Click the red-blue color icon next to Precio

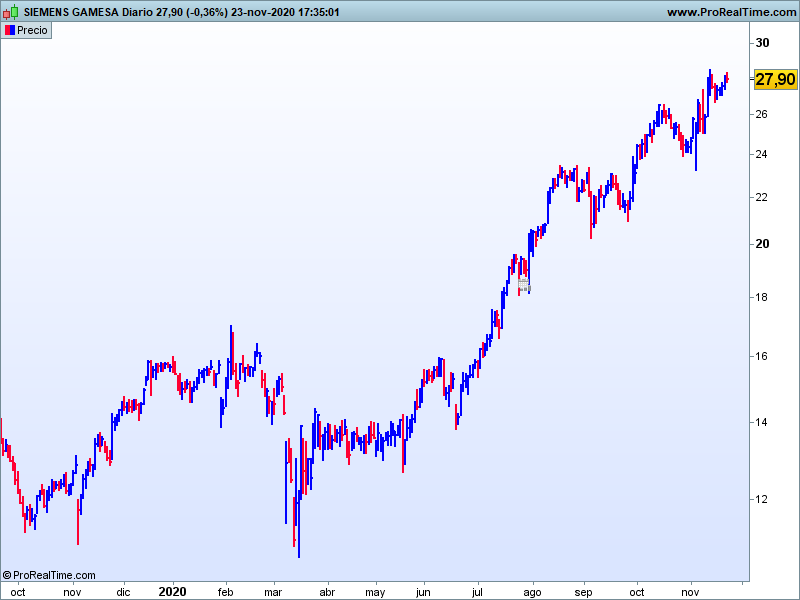click(9, 30)
